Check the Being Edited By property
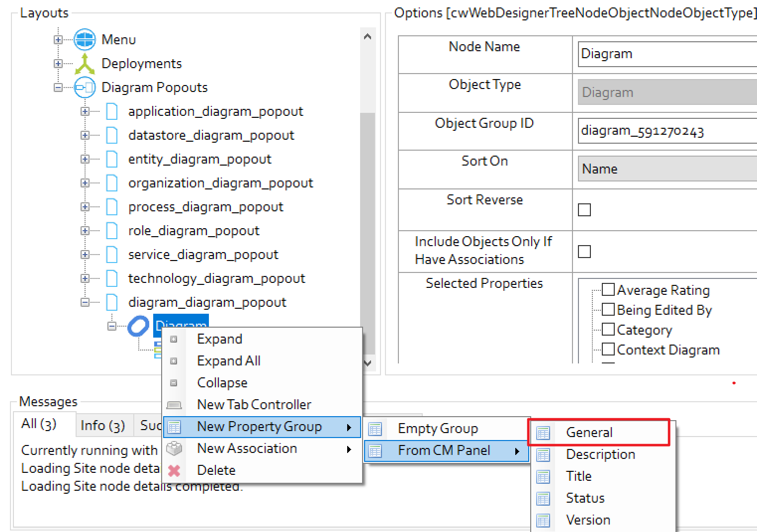The image size is (757, 532). (608, 309)
